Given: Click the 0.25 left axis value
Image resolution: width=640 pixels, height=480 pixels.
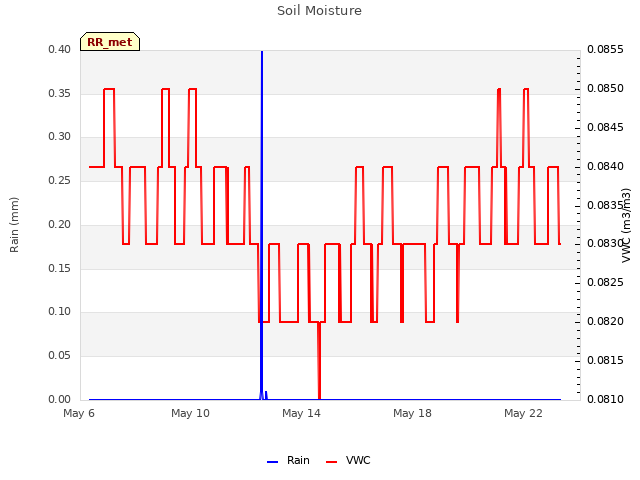Looking at the screenshot, I should click(59, 180).
